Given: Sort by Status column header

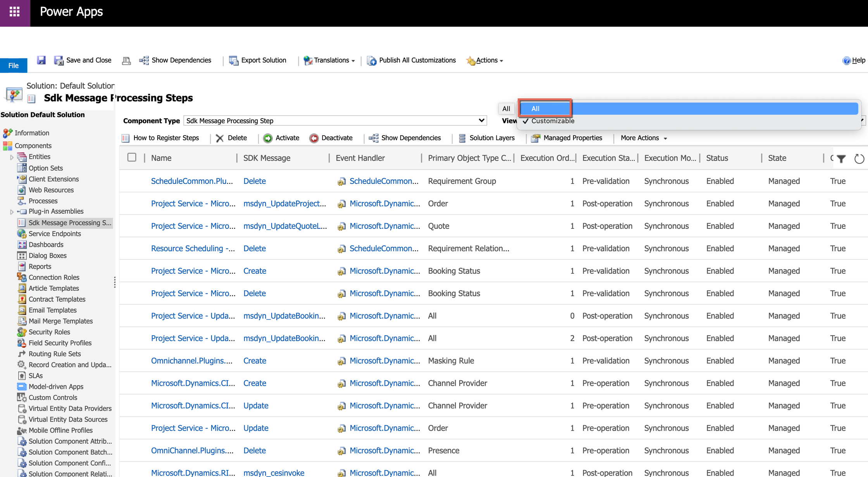Looking at the screenshot, I should 717,158.
